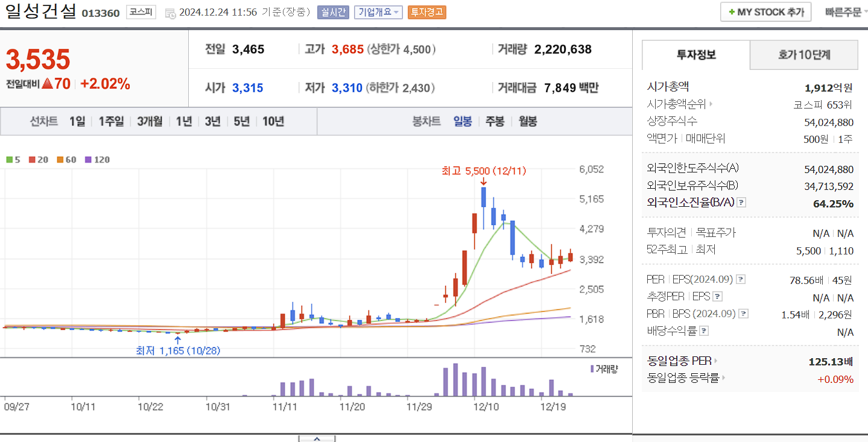This screenshot has width=868, height=442.
Task: Click the help icon beside PER EPS(2024.09)
Action: (741, 279)
